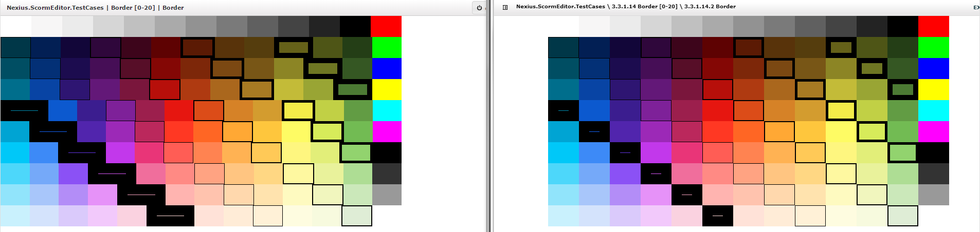Select the pure red swatch in the left panel
Viewport: 980px width, 232px height.
tap(386, 26)
